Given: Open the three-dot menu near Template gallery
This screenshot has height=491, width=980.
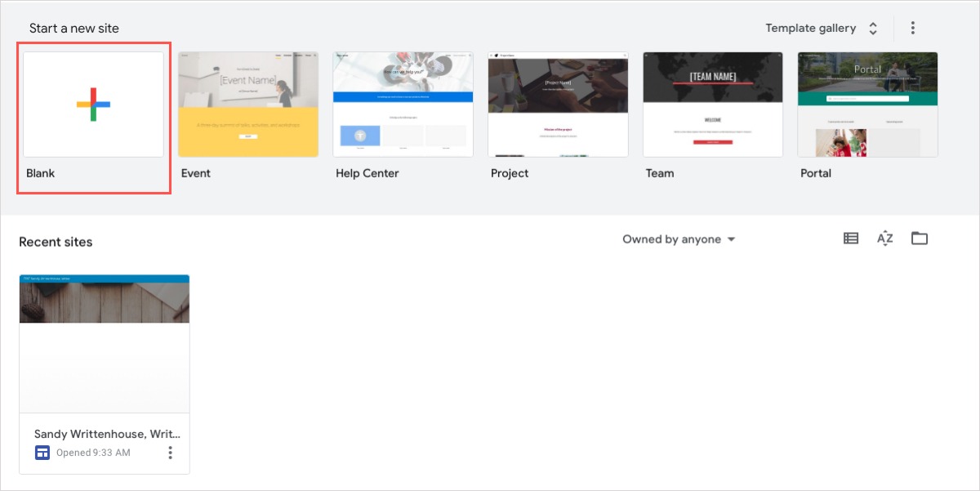Looking at the screenshot, I should click(x=912, y=27).
